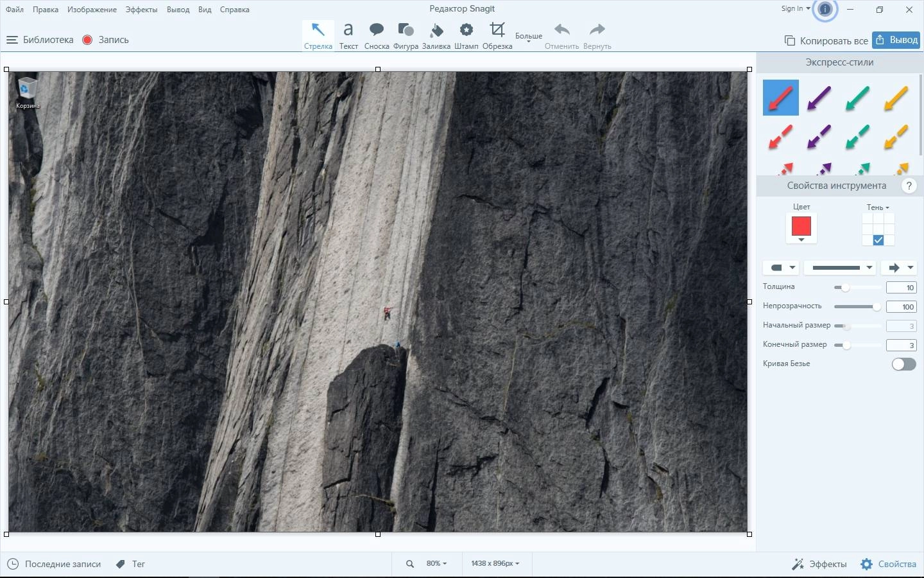Click the blue Вывод share button

pyautogui.click(x=896, y=40)
